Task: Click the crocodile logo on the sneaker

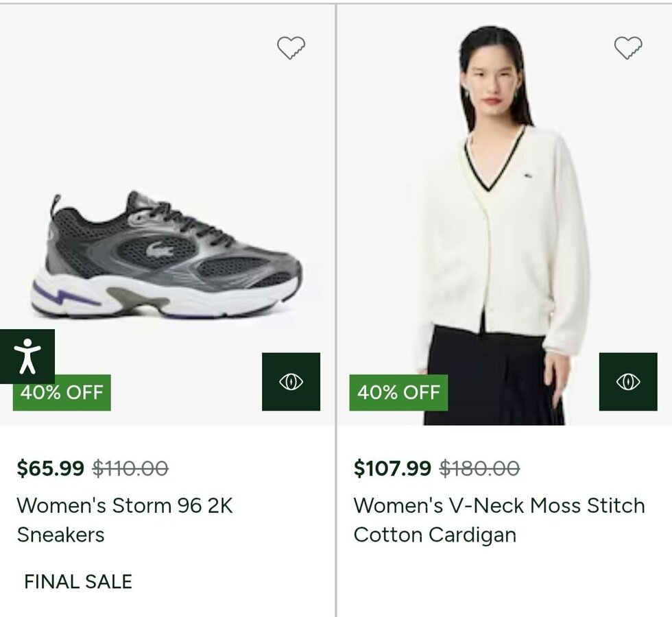Action: pos(160,249)
